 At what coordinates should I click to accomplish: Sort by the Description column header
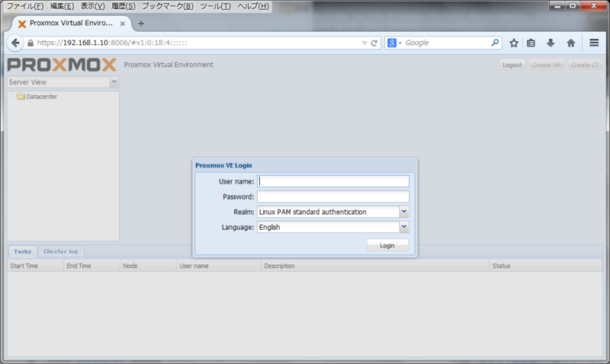(375, 266)
